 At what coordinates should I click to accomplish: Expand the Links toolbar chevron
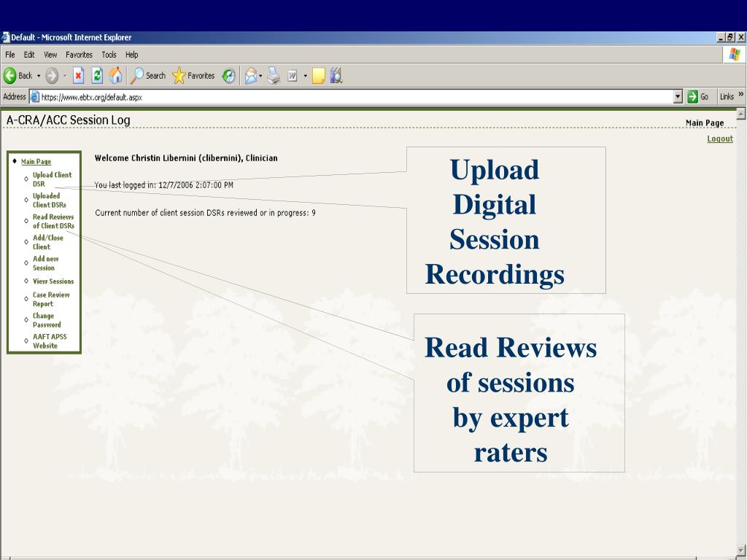[x=741, y=95]
